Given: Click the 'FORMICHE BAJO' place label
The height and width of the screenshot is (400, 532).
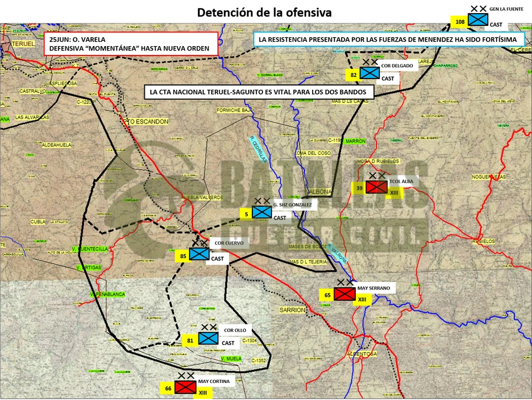Looking at the screenshot, I should 235,110.
